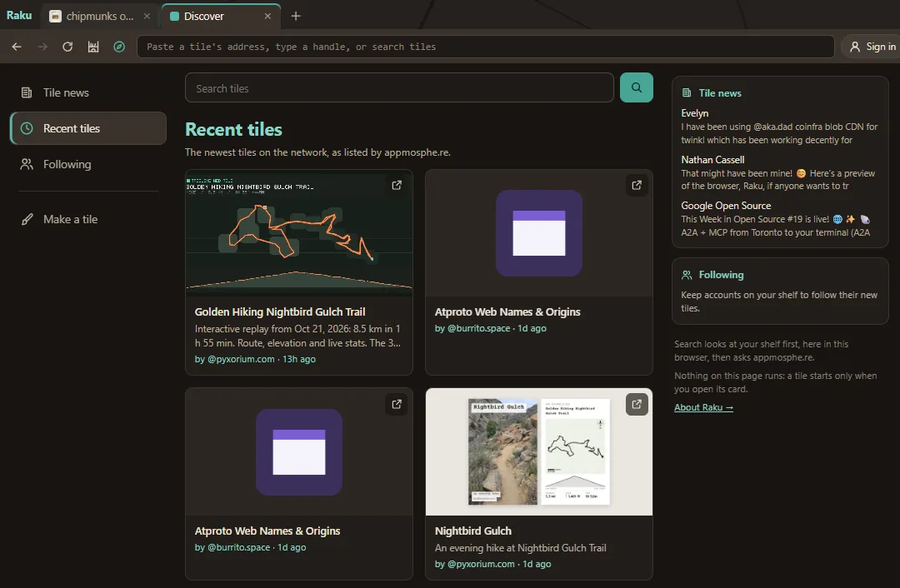Click the Nightbird Gulch card title
Screen dimensions: 900x588
473,531
